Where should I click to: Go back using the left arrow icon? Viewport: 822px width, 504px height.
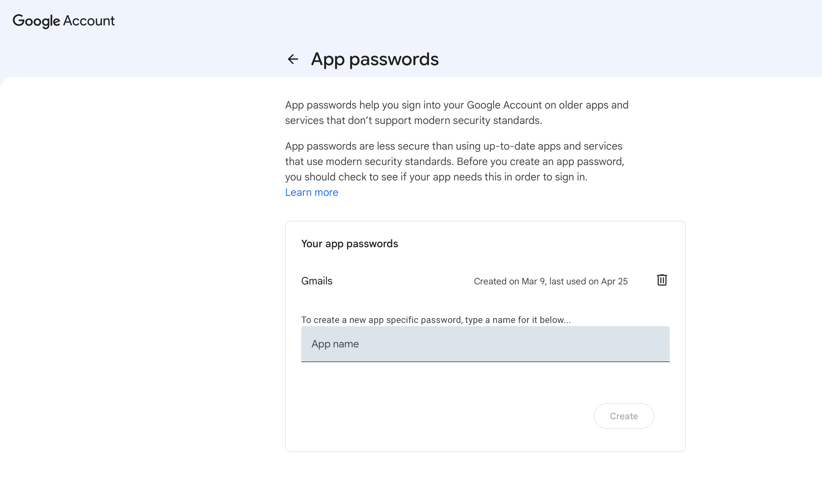coord(293,59)
